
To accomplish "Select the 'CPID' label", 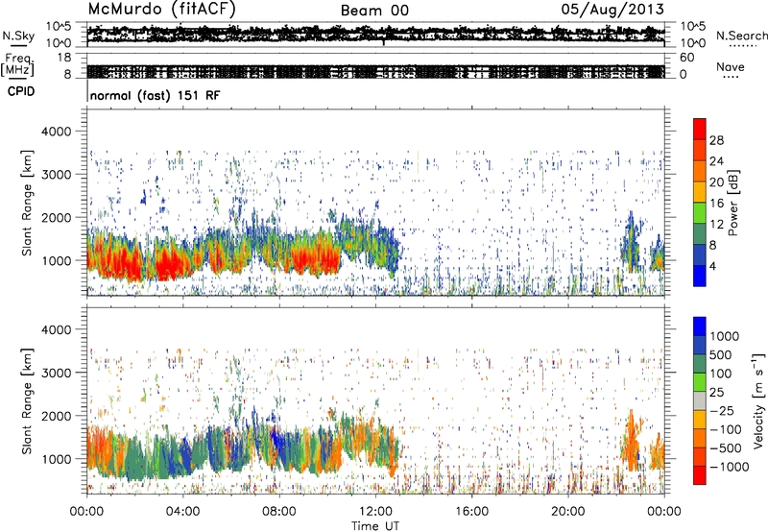I will coord(21,91).
